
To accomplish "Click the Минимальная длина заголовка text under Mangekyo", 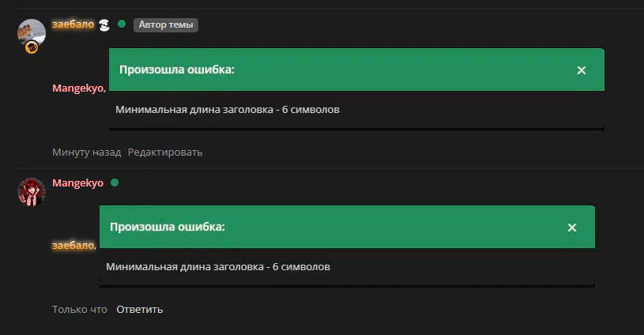I will click(218, 267).
